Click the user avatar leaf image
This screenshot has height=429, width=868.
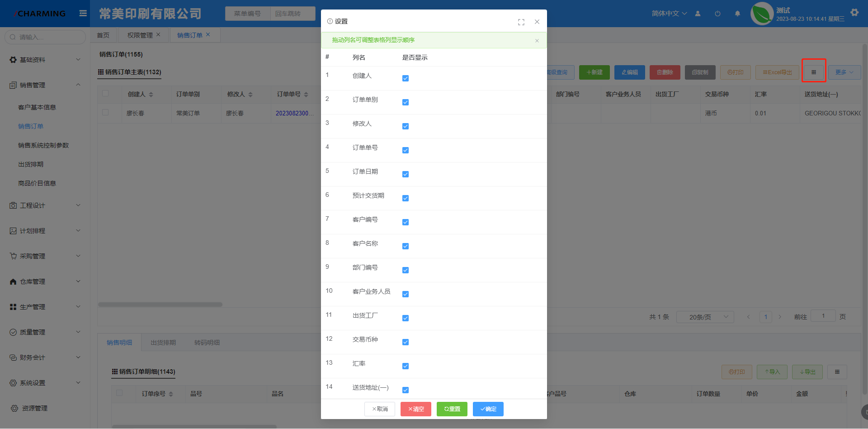tap(762, 14)
